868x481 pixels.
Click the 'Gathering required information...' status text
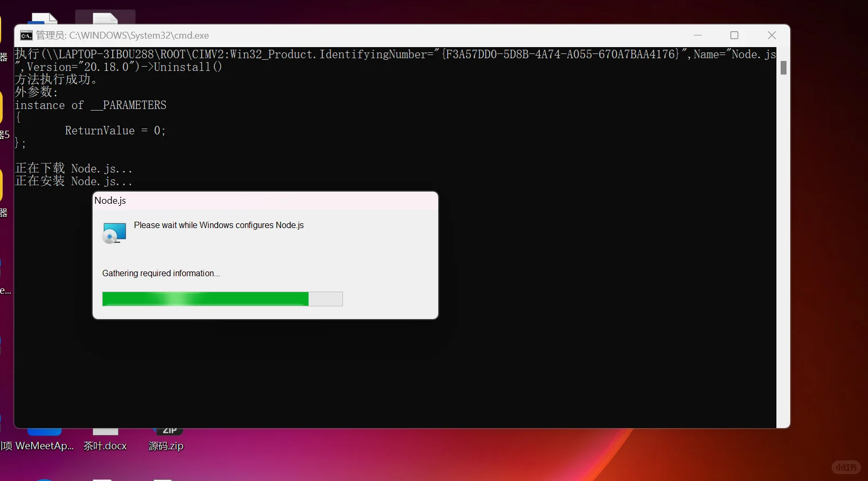coord(161,273)
